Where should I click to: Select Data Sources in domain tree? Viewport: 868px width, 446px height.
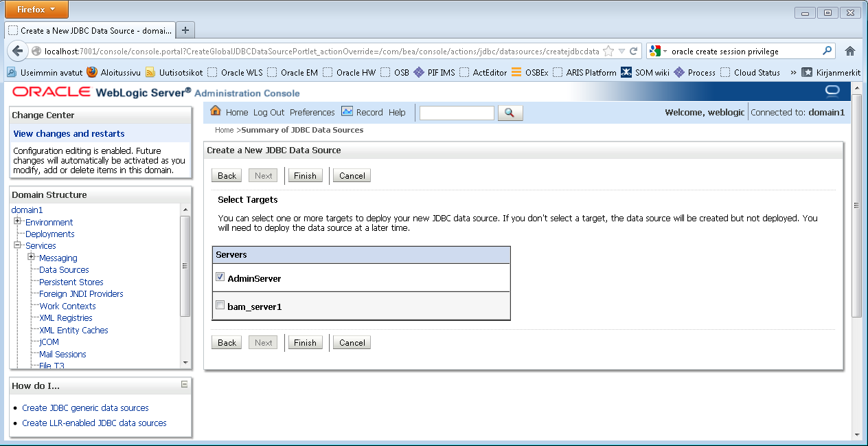pos(64,269)
